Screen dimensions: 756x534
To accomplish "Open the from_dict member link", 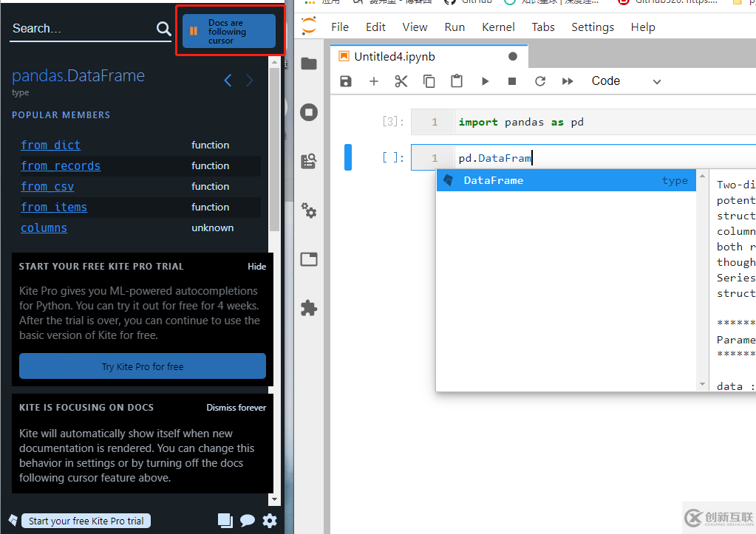I will point(51,145).
